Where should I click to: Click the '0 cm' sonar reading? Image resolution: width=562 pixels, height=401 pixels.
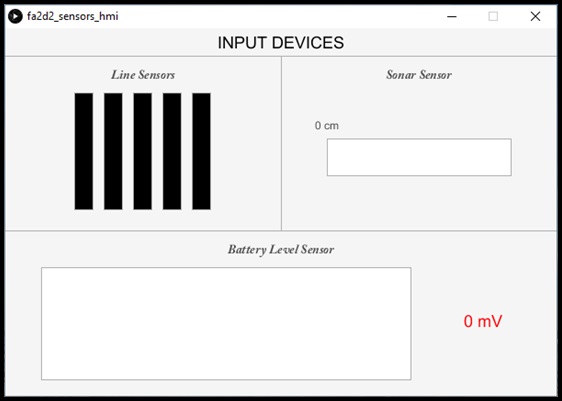[327, 126]
